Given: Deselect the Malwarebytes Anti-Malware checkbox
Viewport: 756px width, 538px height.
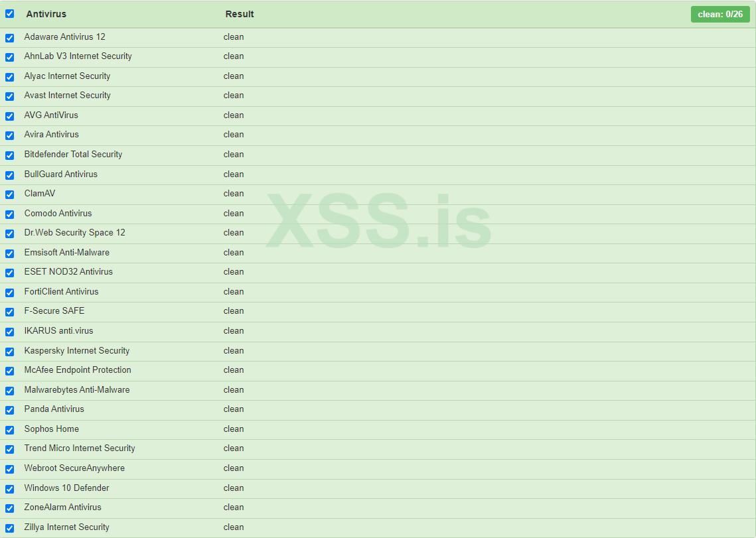Looking at the screenshot, I should [9, 391].
